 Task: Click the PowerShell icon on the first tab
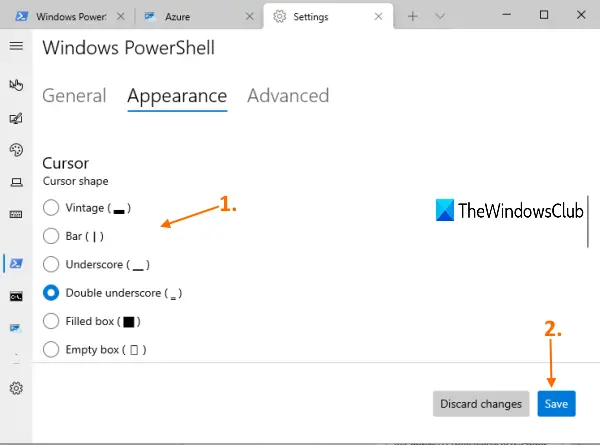(21, 16)
